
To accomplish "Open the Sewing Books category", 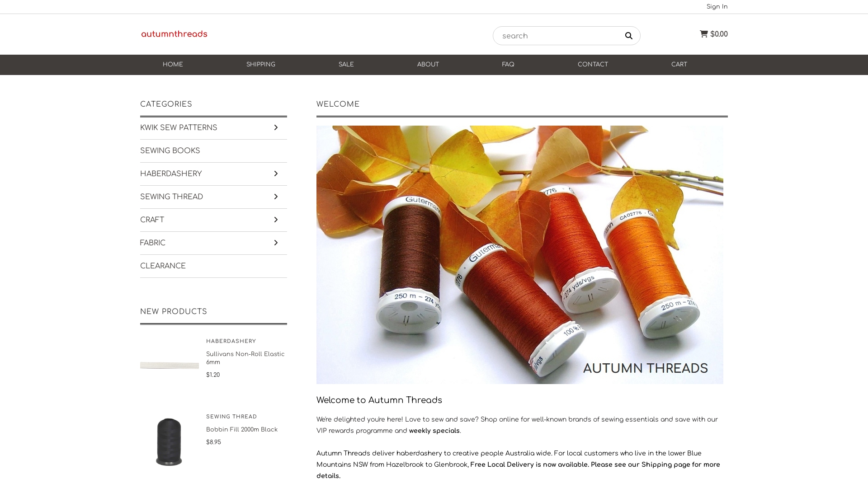I will [170, 151].
